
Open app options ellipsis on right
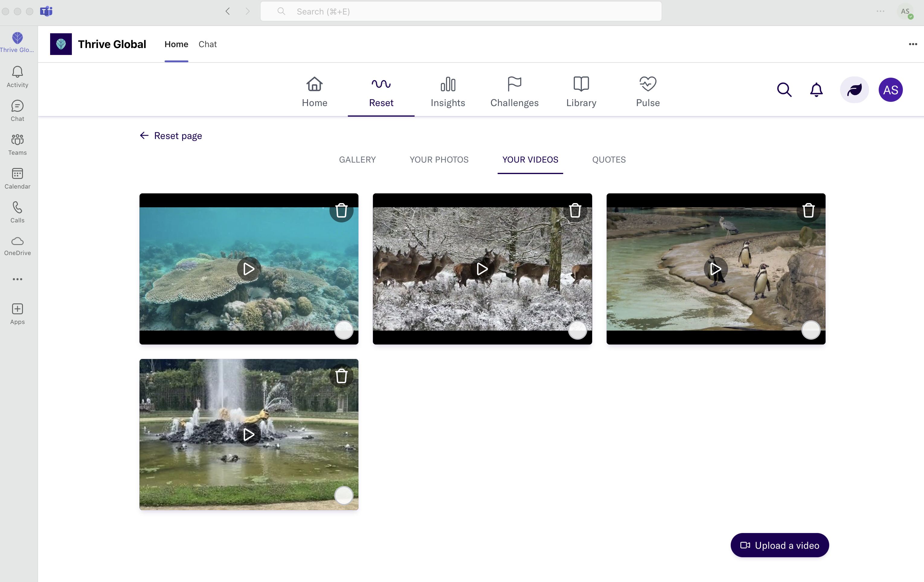click(913, 44)
